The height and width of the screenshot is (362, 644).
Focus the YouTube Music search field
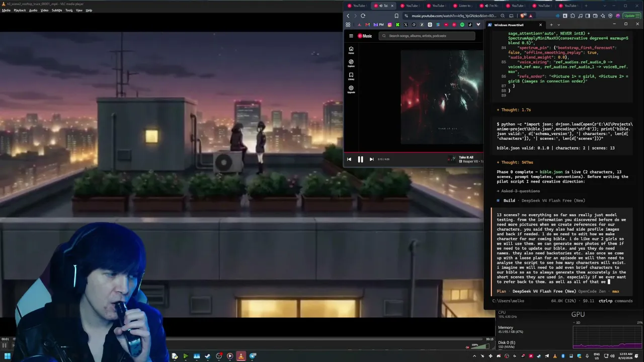coord(427,36)
